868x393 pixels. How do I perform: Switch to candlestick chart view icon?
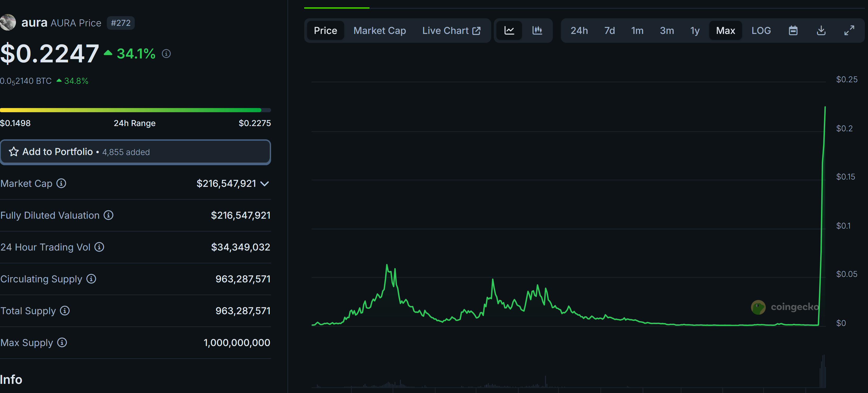pyautogui.click(x=537, y=31)
